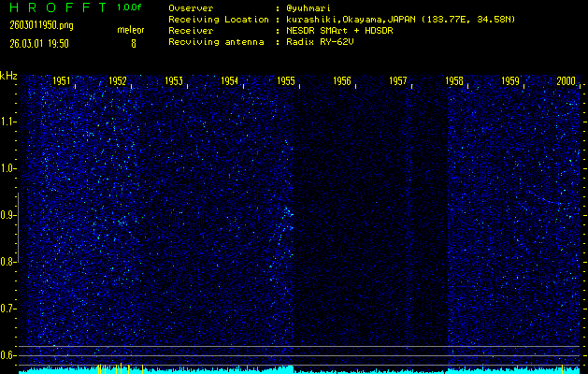
Task: Click the receiving location kurashiki, Okayama text
Action: [x=401, y=20]
